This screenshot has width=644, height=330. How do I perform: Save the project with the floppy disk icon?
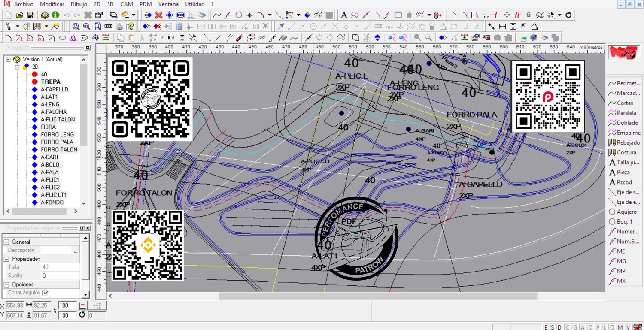[x=30, y=15]
